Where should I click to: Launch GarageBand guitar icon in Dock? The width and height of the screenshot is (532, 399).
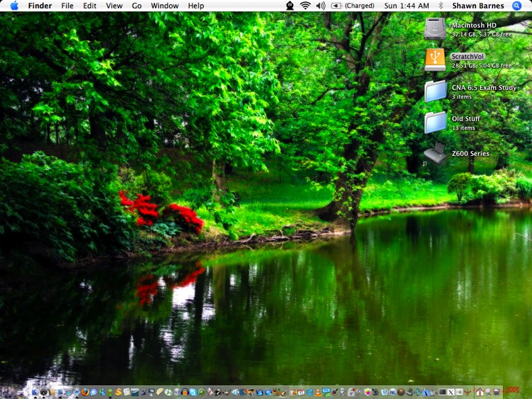[x=284, y=392]
